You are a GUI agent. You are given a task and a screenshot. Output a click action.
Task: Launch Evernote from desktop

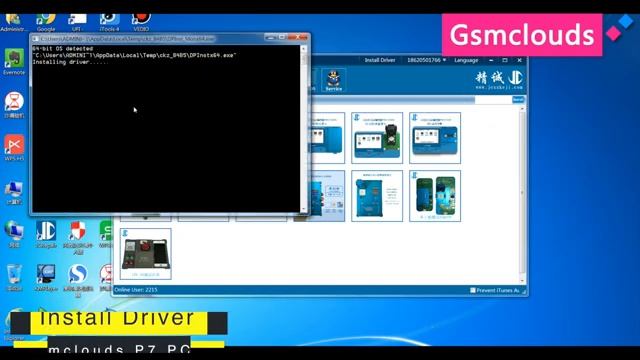[14, 62]
